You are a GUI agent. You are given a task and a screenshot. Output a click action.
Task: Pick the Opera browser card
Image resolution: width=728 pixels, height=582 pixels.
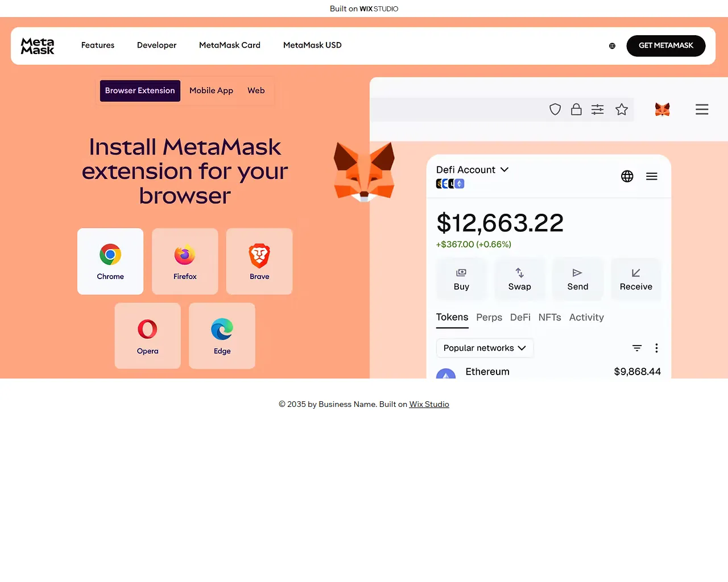pyautogui.click(x=147, y=336)
